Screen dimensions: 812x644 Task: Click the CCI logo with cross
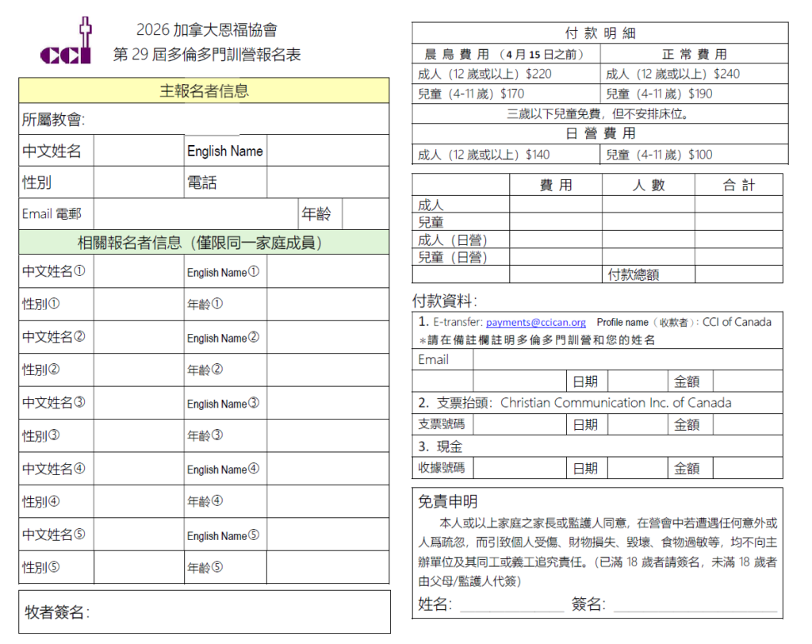click(x=68, y=44)
